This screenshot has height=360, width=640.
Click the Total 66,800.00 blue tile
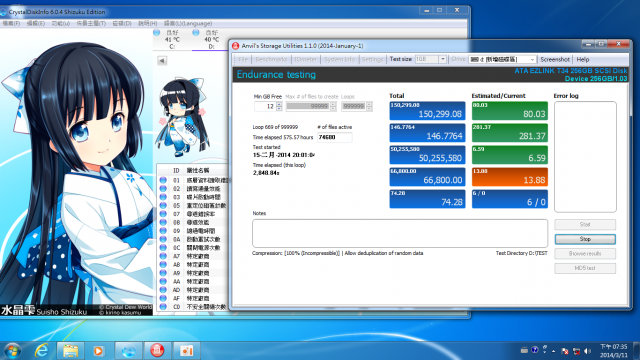click(x=427, y=177)
